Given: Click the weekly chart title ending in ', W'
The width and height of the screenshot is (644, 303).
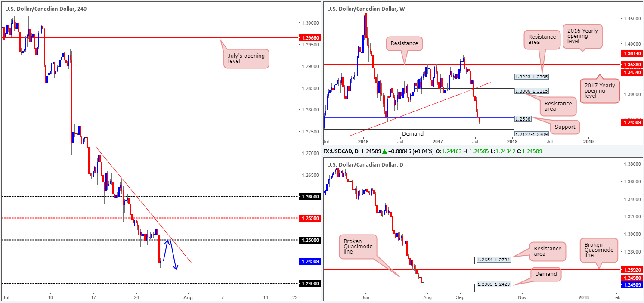Looking at the screenshot, I should pyautogui.click(x=366, y=8).
